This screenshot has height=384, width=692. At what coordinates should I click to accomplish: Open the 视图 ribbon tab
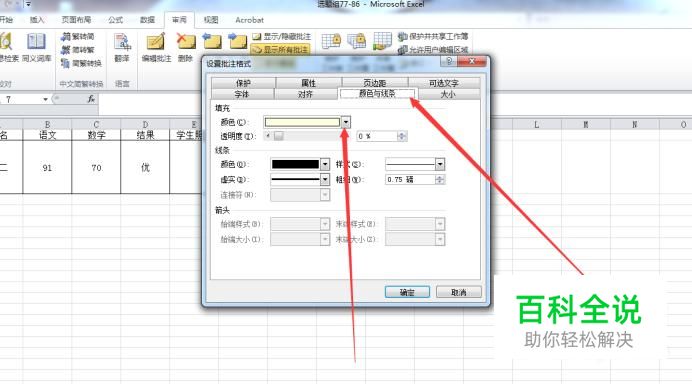point(211,20)
